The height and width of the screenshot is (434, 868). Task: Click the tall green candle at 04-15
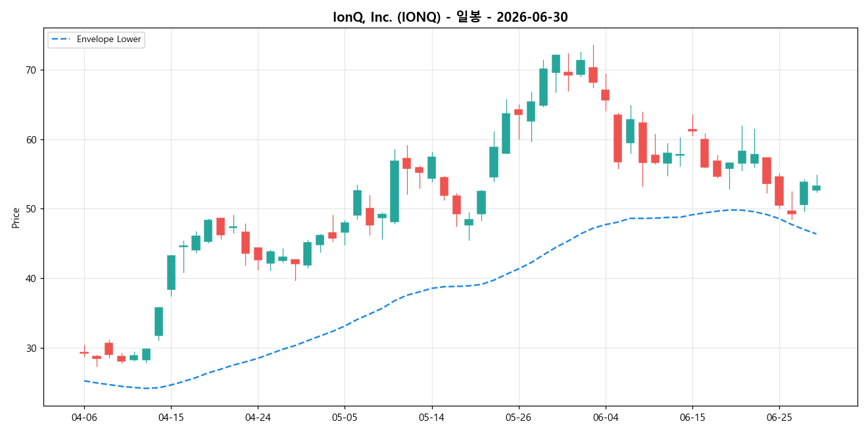pos(171,272)
